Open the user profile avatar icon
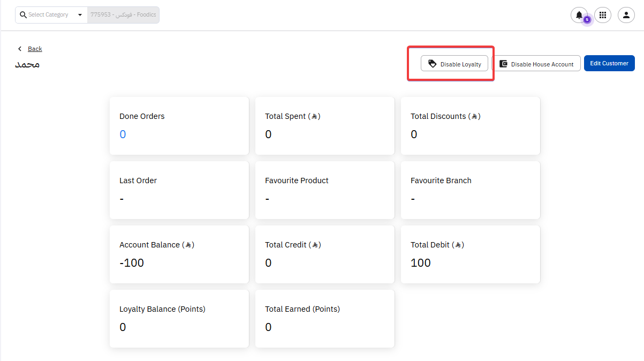The image size is (644, 361). [626, 15]
